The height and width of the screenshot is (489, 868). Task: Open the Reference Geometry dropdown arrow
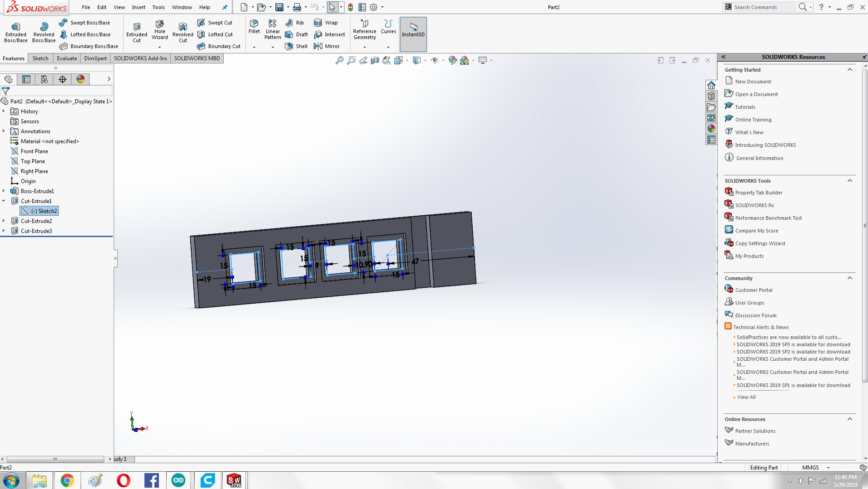pos(364,47)
